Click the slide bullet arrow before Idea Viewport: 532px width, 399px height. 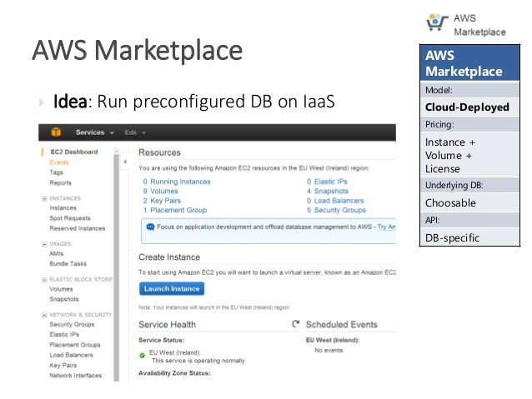(x=42, y=102)
